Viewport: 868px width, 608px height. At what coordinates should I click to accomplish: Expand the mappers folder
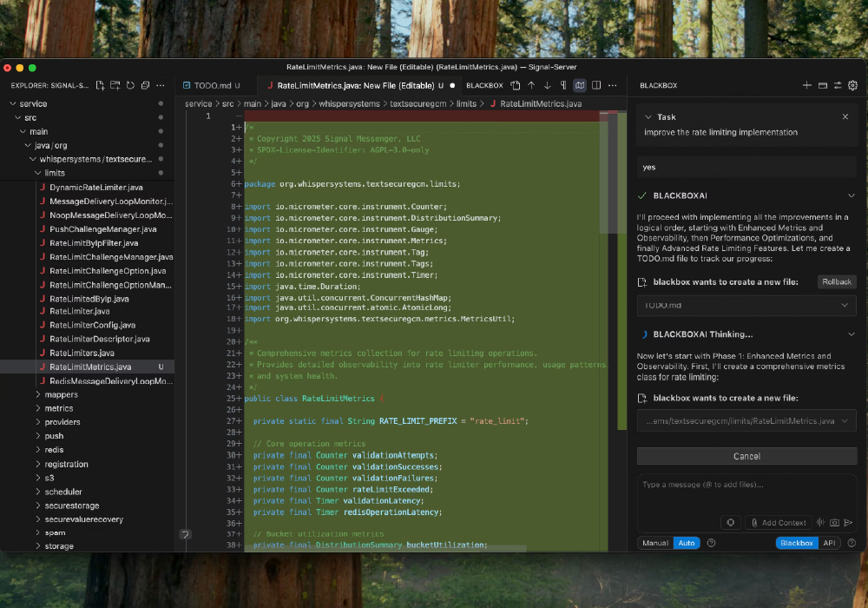coord(60,394)
